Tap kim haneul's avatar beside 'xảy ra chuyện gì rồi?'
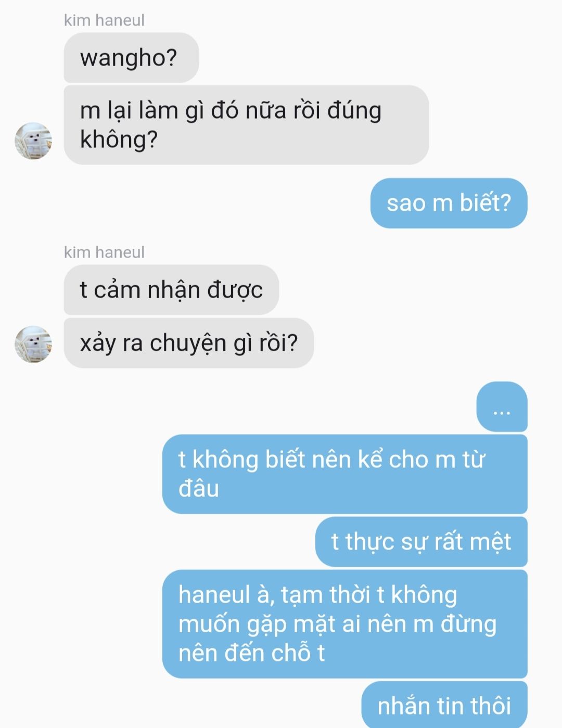Image resolution: width=562 pixels, height=728 pixels. pyautogui.click(x=33, y=344)
